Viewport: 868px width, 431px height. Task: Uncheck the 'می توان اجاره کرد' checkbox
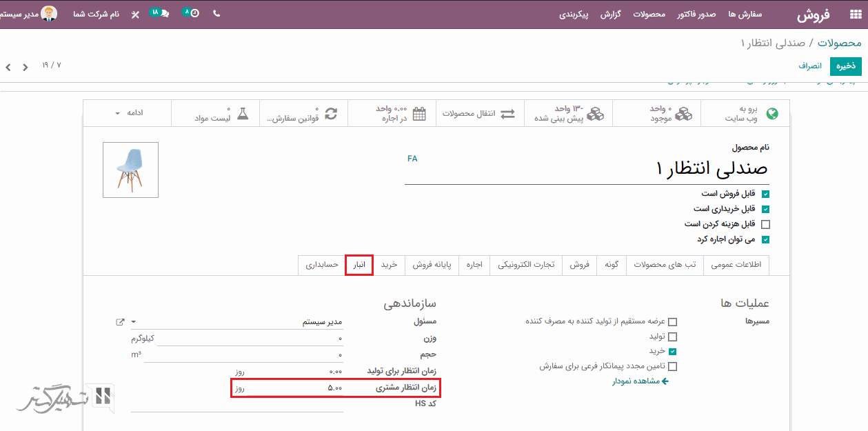pos(765,240)
